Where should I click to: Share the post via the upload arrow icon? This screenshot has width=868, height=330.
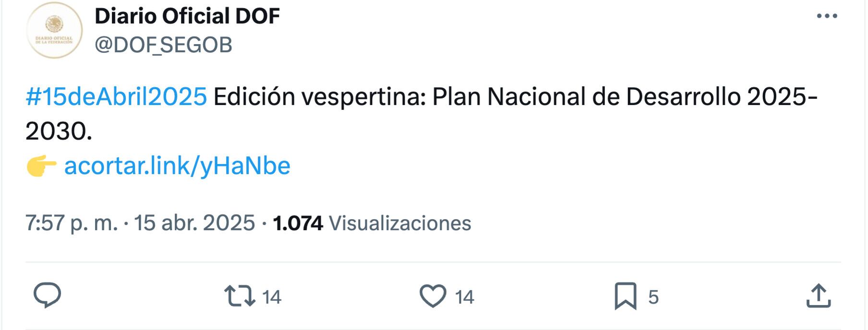pos(818,296)
